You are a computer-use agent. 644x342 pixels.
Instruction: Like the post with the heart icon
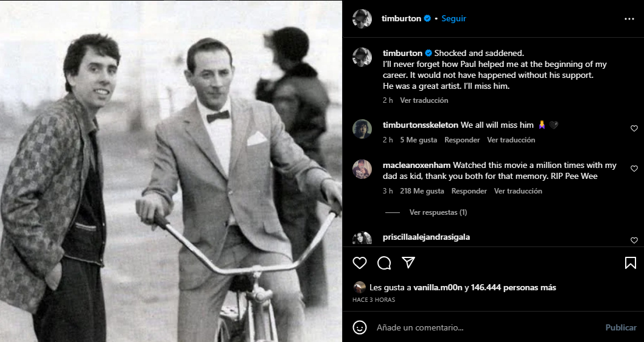click(360, 263)
